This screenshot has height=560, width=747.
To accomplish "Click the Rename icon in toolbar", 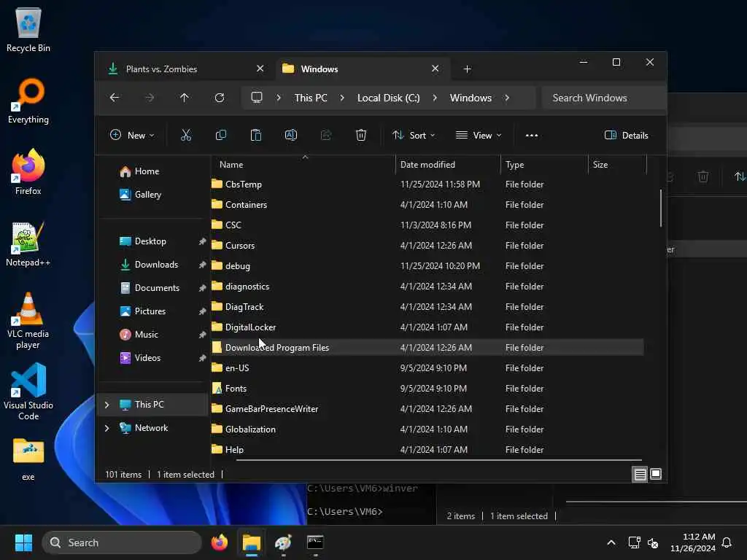I will (290, 135).
